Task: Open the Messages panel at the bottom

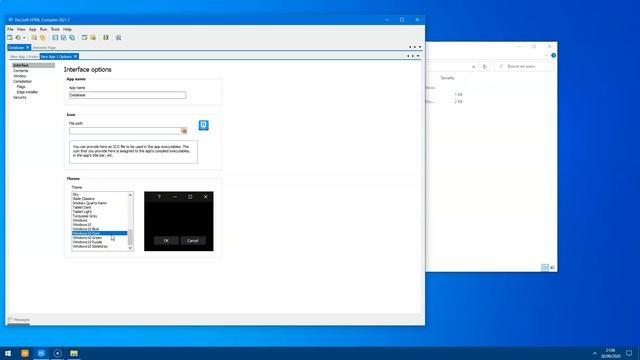Action: [x=19, y=320]
